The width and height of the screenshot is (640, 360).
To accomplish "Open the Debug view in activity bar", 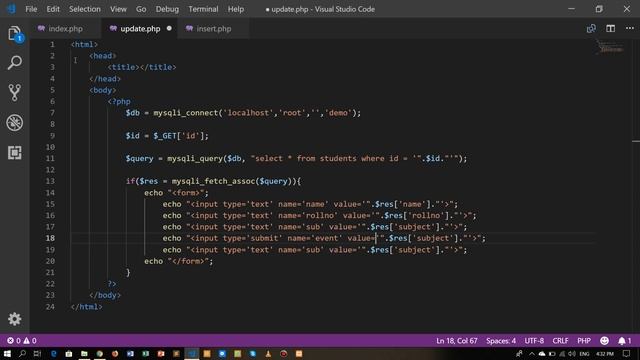I will (15, 122).
